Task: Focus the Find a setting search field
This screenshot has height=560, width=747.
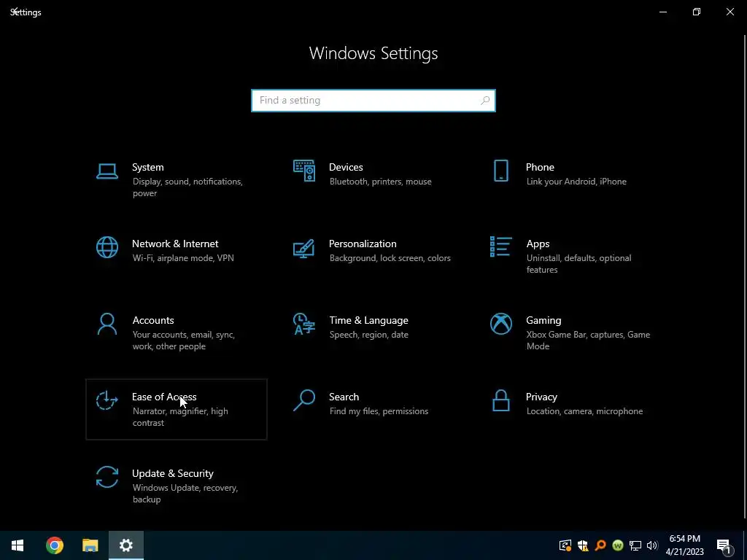Action: (x=373, y=101)
